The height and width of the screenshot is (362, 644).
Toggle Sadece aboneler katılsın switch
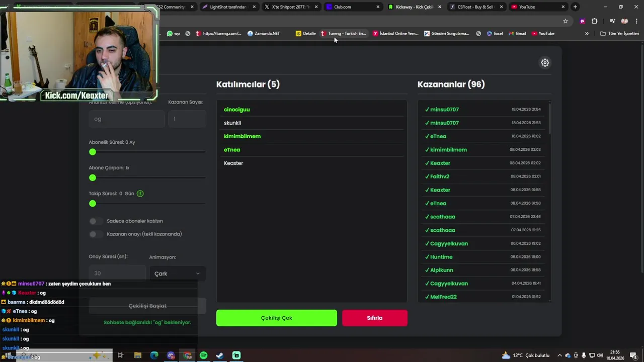(x=96, y=221)
